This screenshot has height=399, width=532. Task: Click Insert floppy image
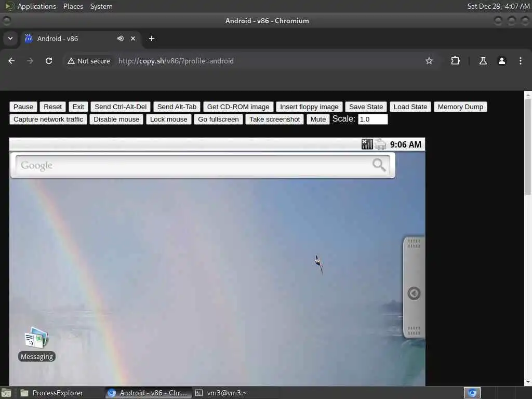(x=309, y=107)
